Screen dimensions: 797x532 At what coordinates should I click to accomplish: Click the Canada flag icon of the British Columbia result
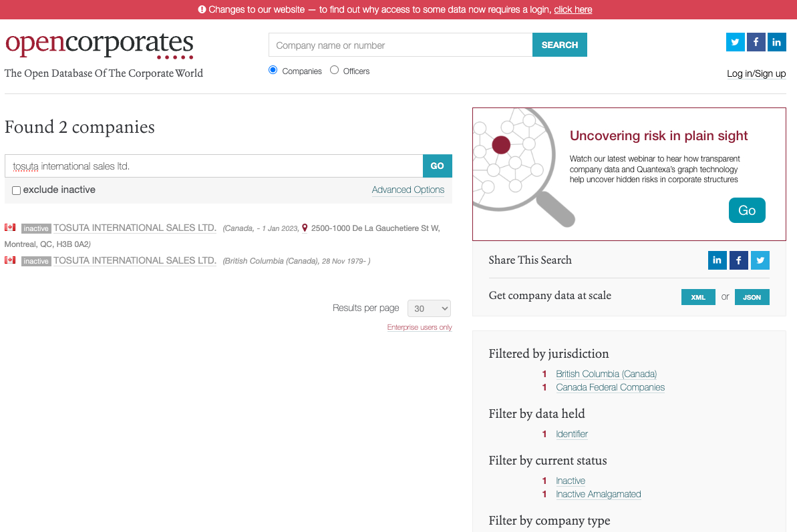(10, 260)
